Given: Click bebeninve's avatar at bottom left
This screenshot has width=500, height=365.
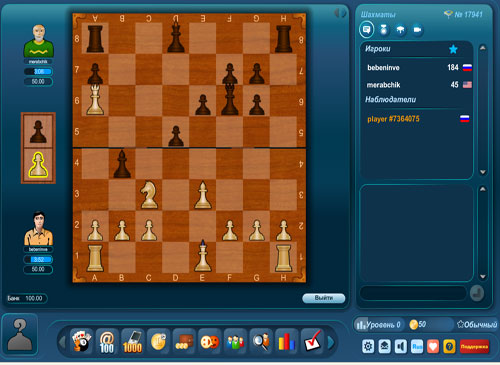Looking at the screenshot, I should point(38,228).
